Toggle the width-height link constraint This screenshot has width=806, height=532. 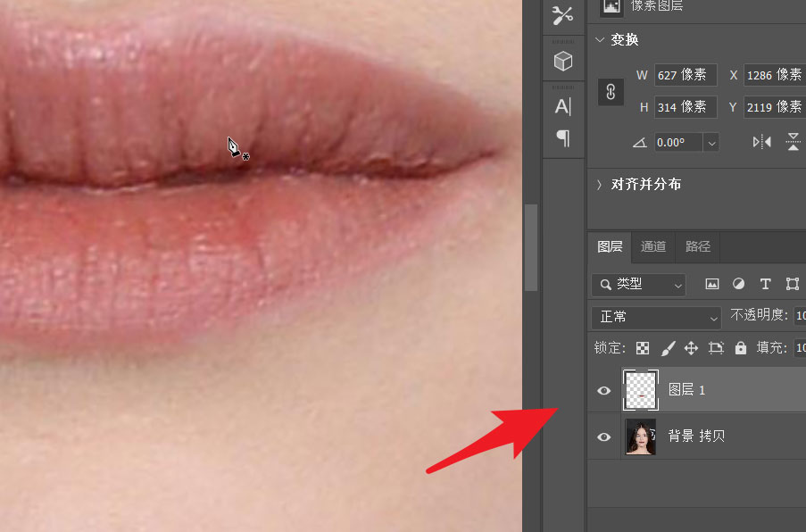[x=611, y=92]
